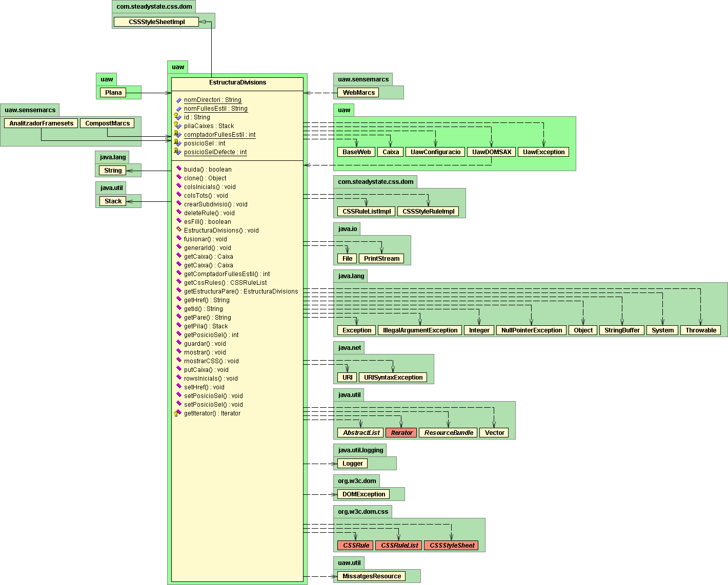
Task: Click the constructor icon beside EstructuraDivisions() : void
Action: click(x=178, y=230)
